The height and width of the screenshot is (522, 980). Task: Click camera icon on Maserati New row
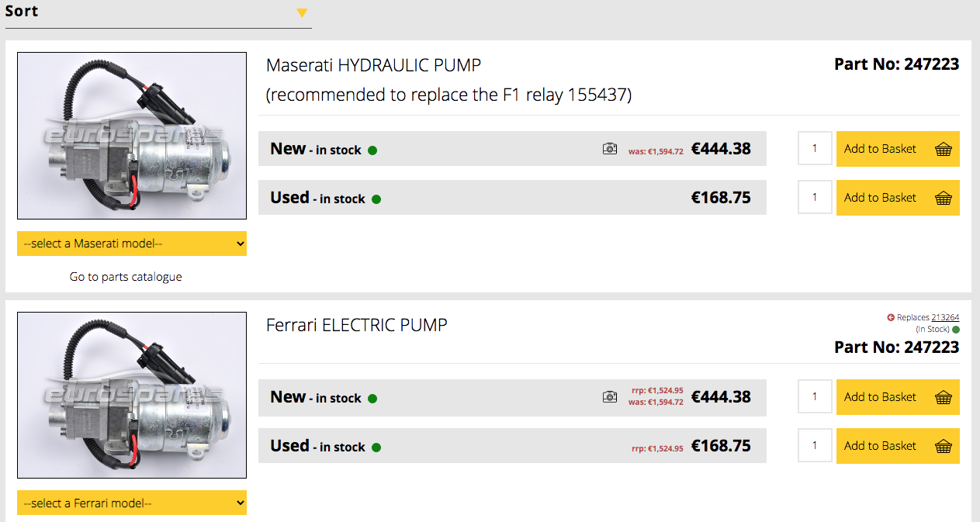tap(610, 149)
